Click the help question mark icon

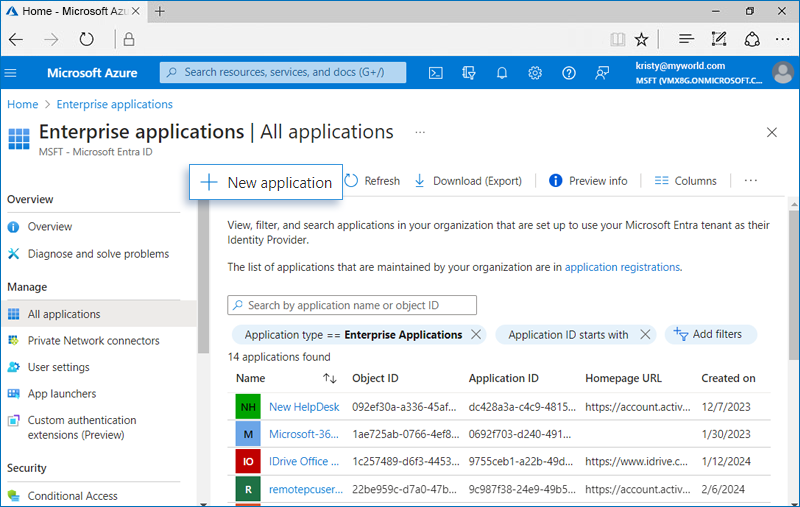[569, 73]
